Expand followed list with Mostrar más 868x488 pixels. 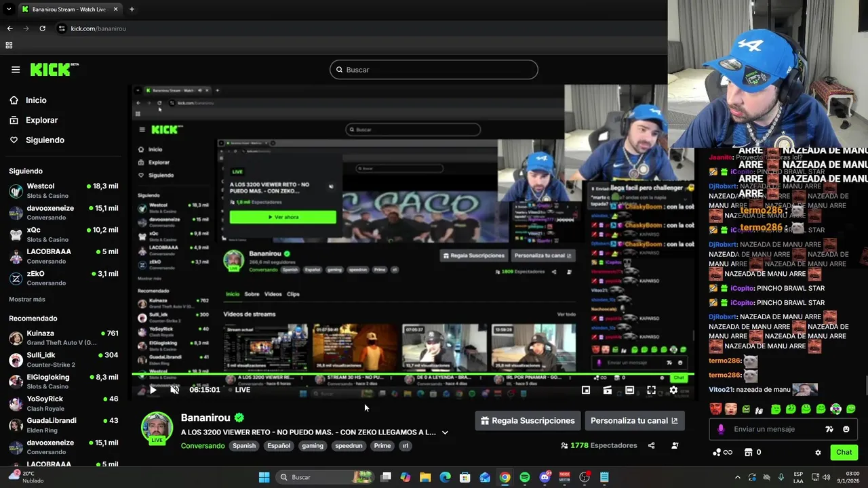tap(27, 299)
